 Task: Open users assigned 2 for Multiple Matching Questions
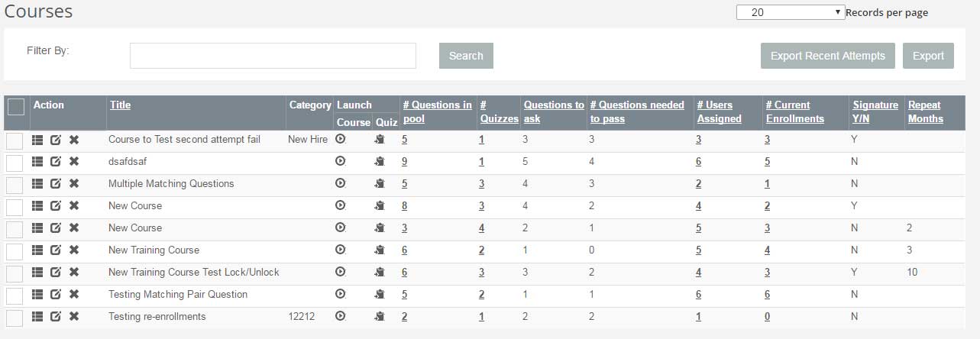point(699,184)
